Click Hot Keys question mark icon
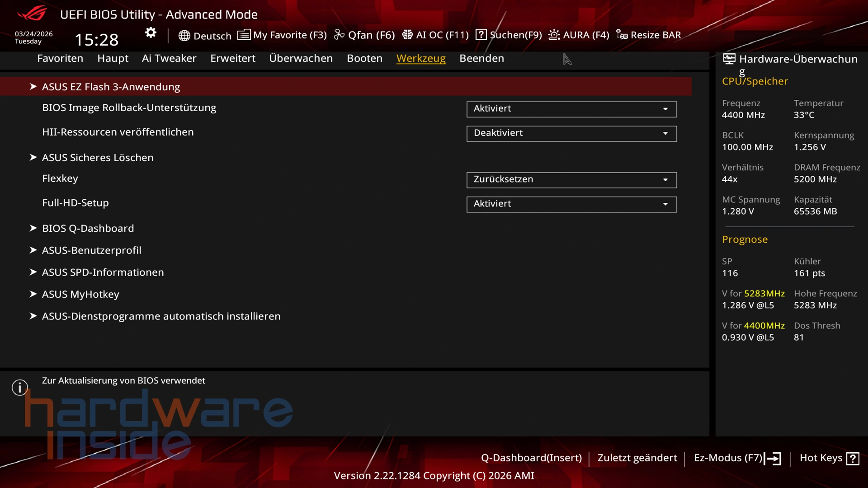 pyautogui.click(x=853, y=459)
